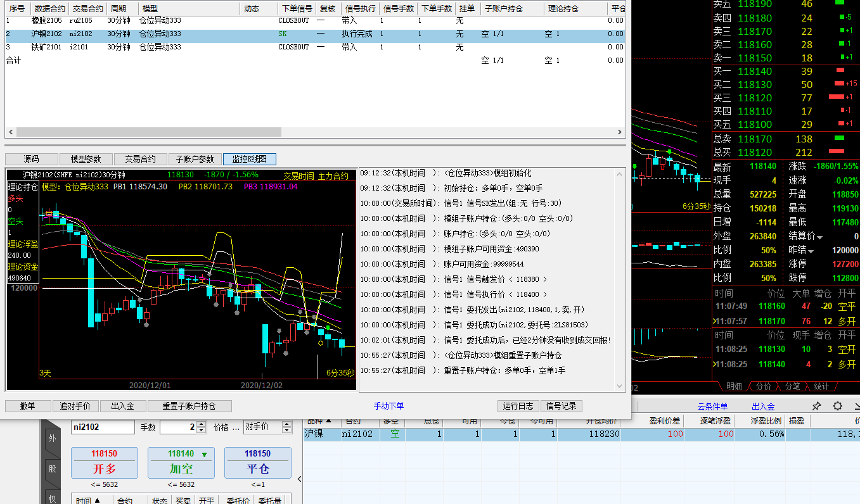Increase 手数 quantity with up stepper
The height and width of the screenshot is (504, 860).
tap(202, 424)
